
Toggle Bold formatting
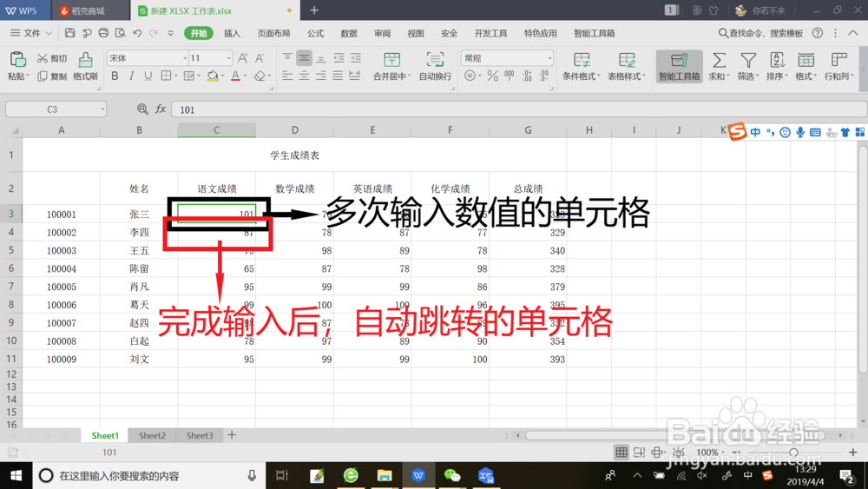pos(115,76)
